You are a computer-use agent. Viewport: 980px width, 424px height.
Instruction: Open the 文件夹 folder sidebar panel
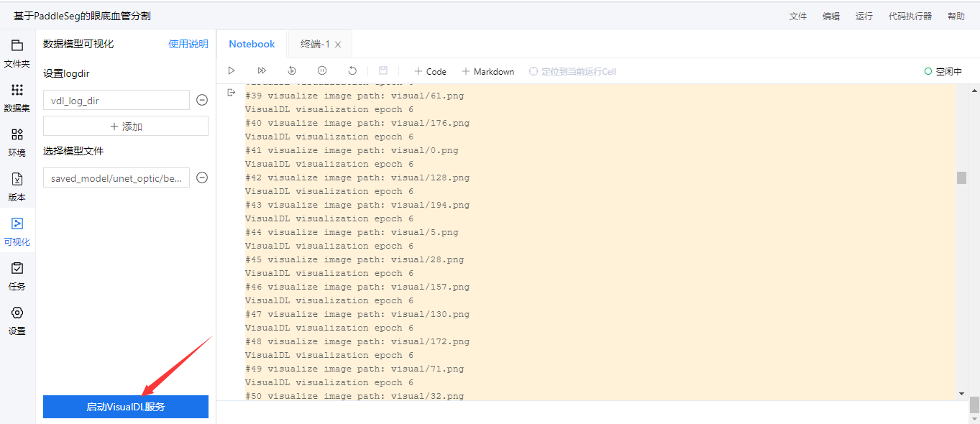(x=17, y=54)
